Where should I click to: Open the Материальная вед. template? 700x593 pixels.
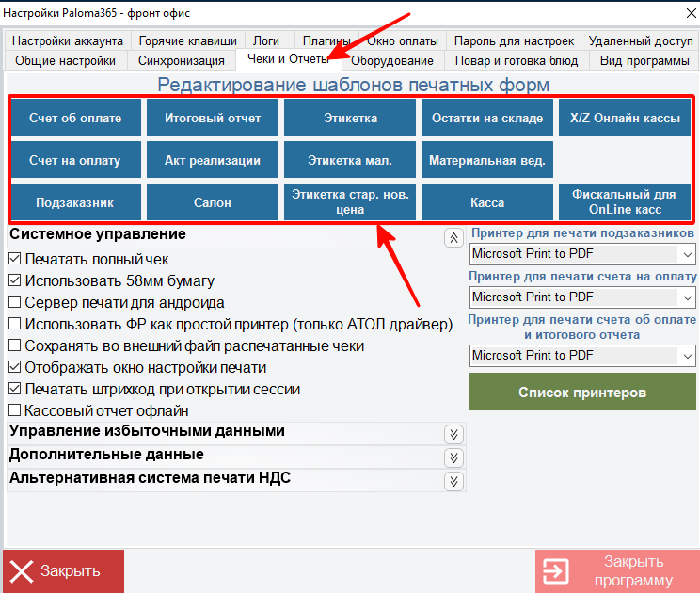point(487,160)
